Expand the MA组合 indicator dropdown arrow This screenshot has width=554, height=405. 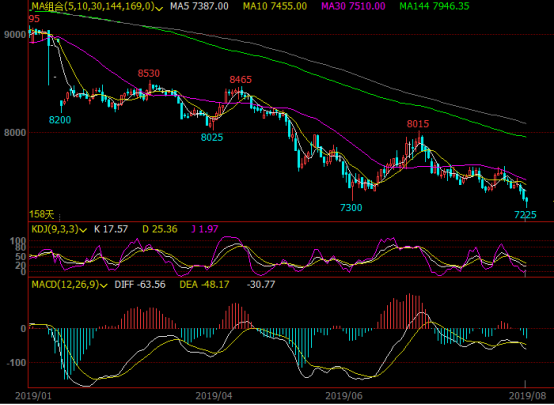[x=159, y=8]
